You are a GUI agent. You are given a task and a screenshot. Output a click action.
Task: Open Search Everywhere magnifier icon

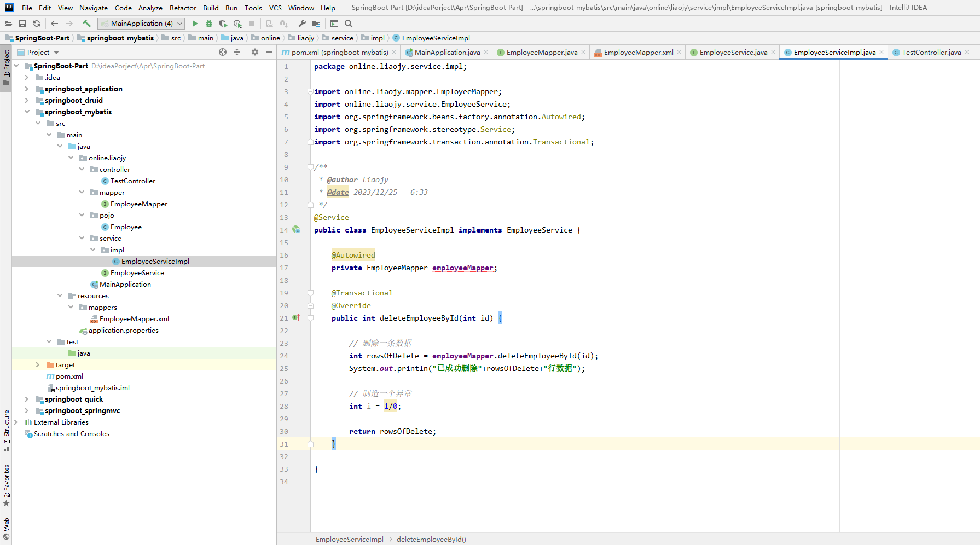[349, 24]
